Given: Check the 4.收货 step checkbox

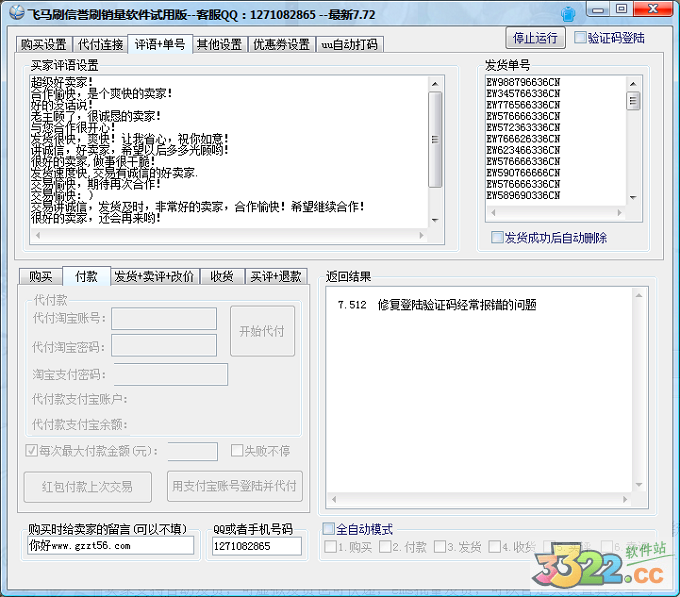Looking at the screenshot, I should (x=494, y=547).
